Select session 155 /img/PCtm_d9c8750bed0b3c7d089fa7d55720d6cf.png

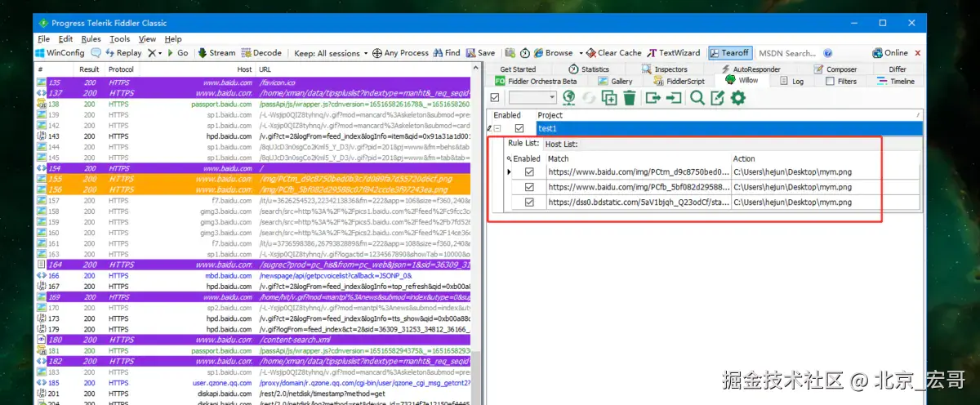[253, 178]
